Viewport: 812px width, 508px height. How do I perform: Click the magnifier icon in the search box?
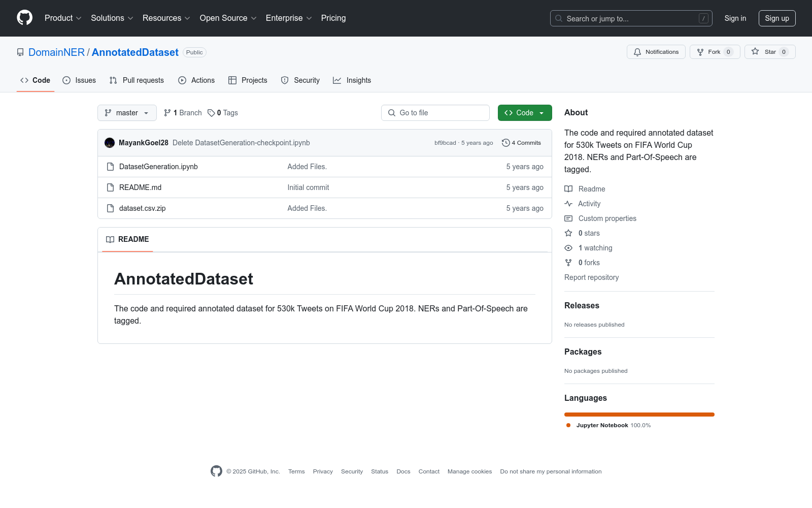pyautogui.click(x=559, y=18)
